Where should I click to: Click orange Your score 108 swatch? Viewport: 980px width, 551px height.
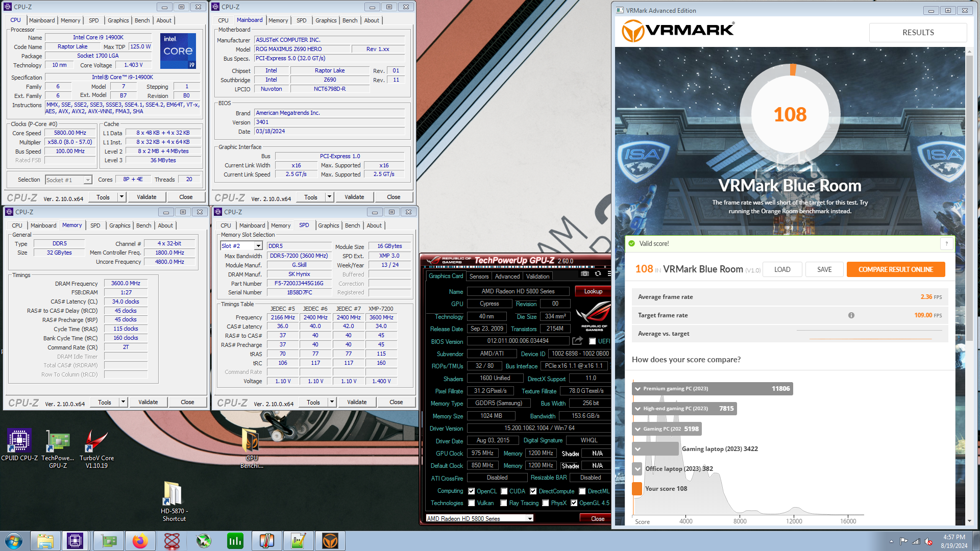[x=637, y=489]
